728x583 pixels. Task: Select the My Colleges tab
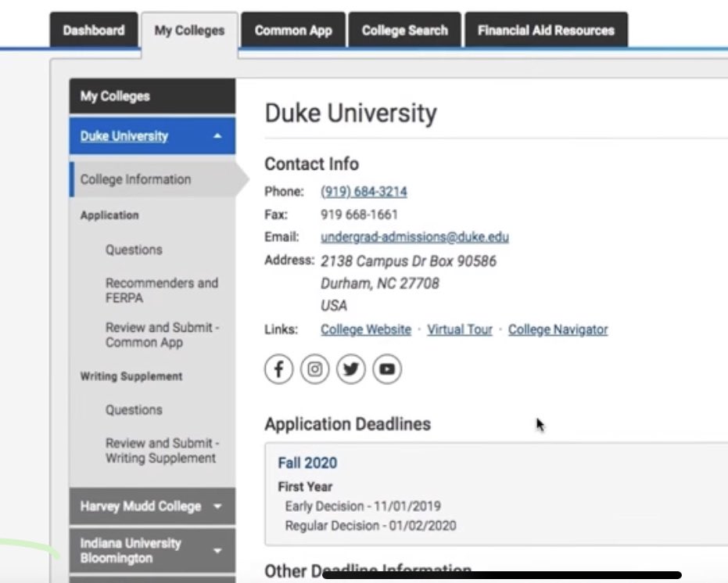189,31
